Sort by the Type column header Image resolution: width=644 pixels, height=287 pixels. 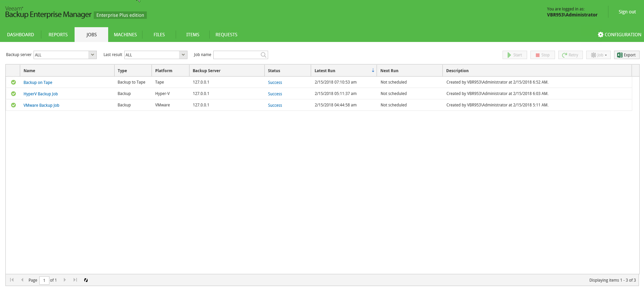click(133, 70)
